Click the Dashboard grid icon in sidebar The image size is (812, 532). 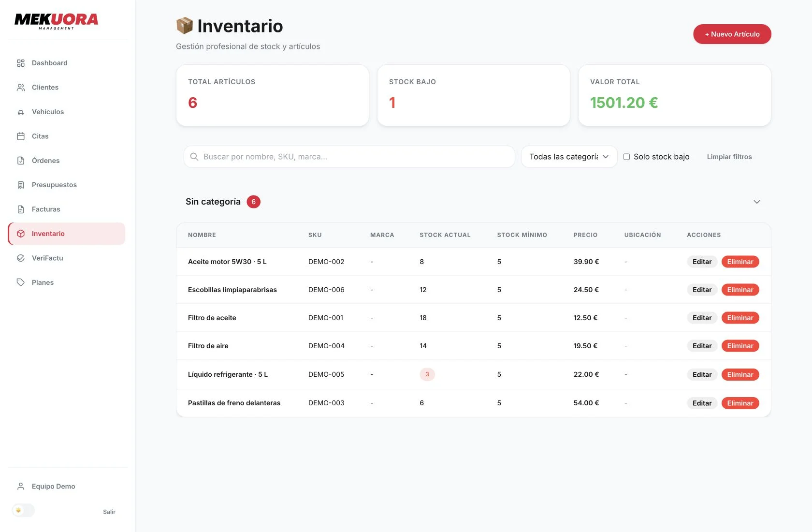[x=21, y=63]
